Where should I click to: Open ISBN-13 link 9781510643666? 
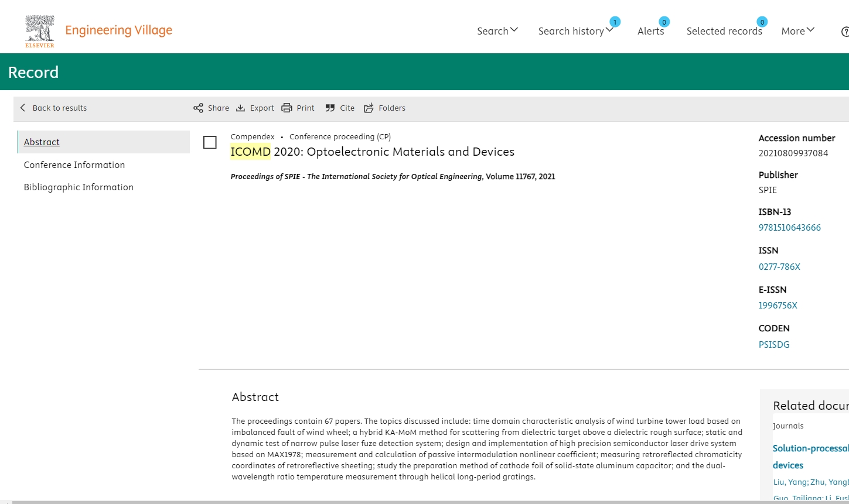tap(790, 228)
